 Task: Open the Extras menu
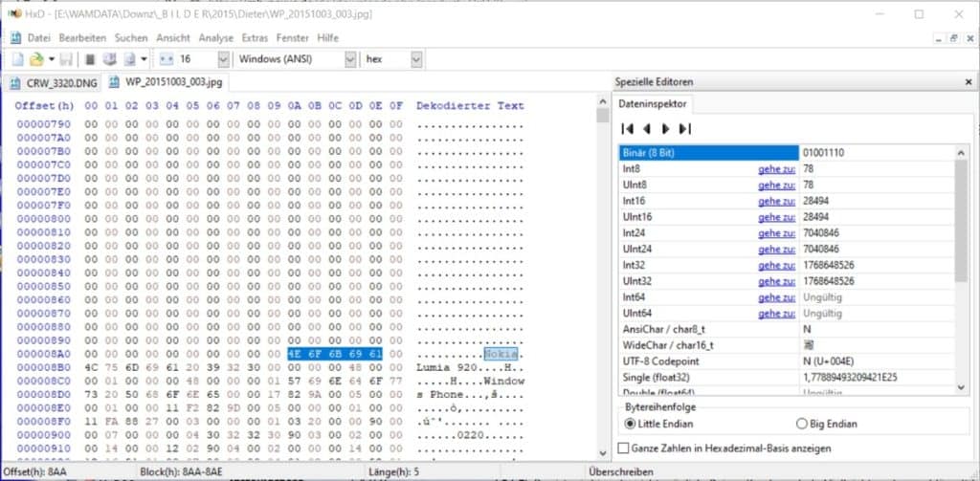pos(255,38)
